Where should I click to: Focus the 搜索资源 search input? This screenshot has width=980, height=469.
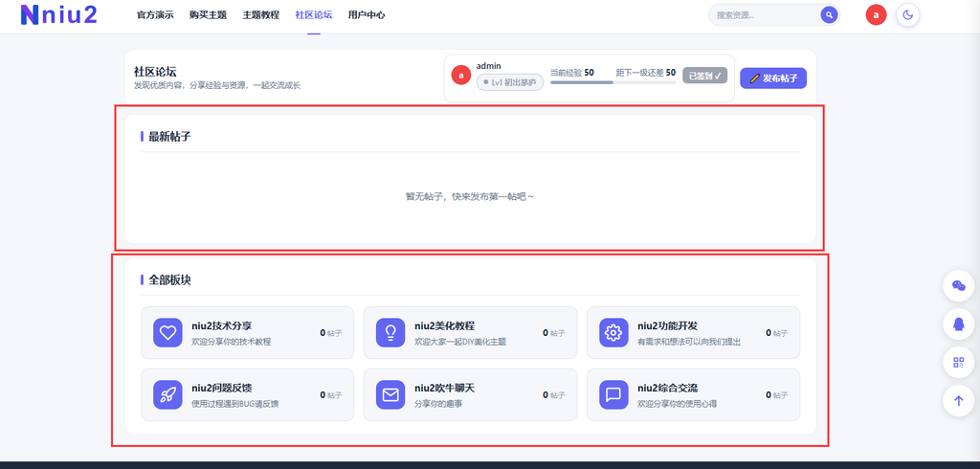(x=766, y=15)
